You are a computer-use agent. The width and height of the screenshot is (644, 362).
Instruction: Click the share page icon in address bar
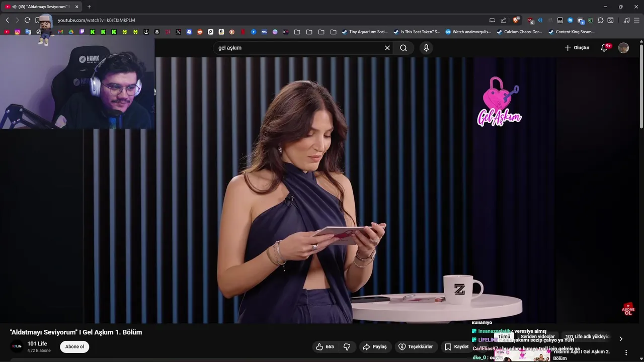click(503, 20)
